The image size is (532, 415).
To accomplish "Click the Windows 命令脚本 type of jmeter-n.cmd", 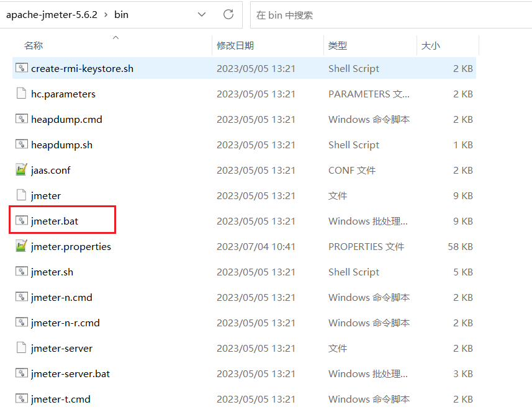I will (x=369, y=297).
